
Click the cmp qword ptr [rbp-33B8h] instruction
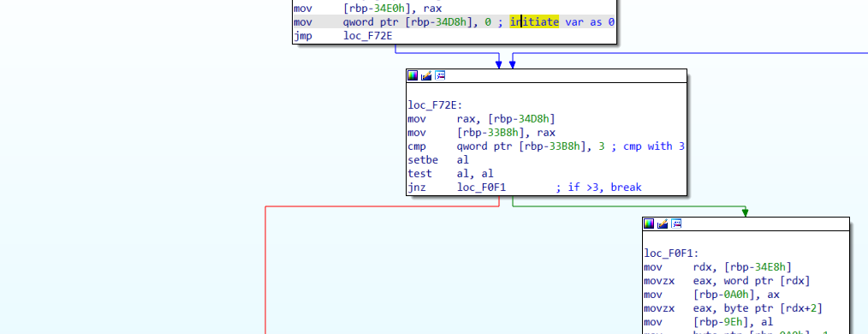506,146
